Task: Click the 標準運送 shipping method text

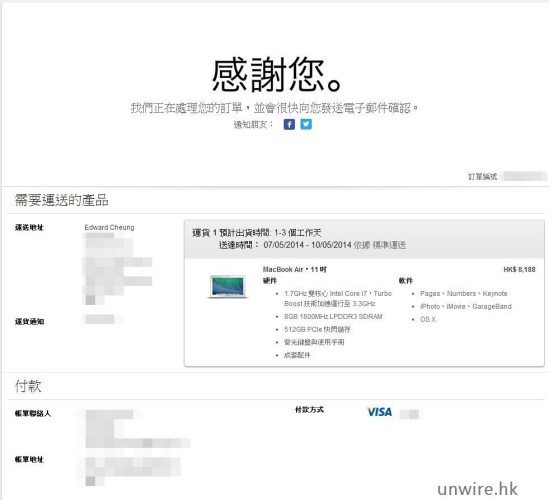Action: 389,245
